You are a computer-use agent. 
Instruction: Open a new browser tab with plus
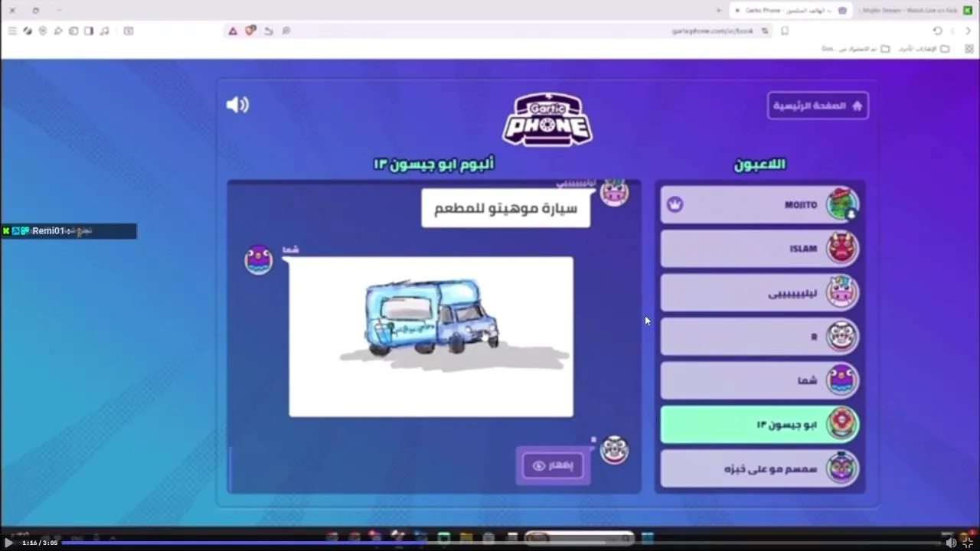718,10
